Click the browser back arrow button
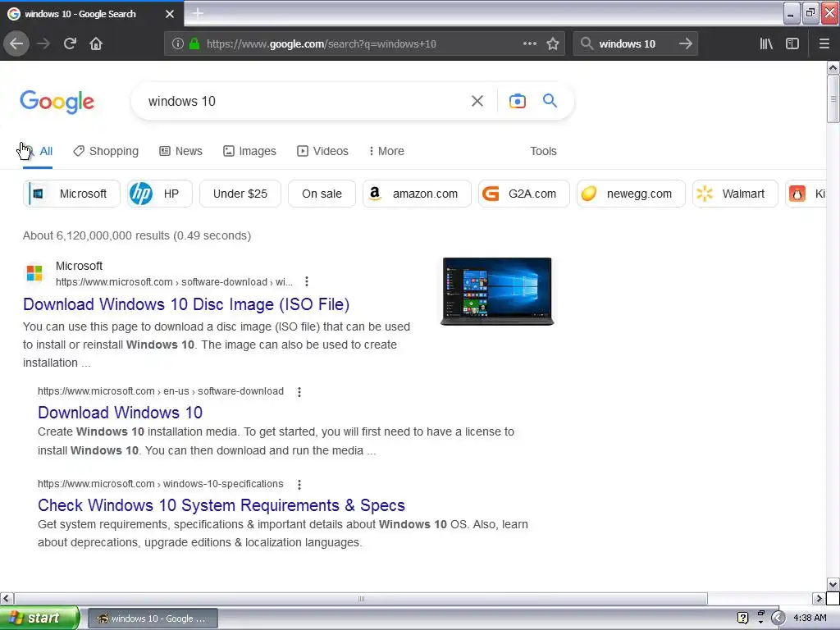 click(x=16, y=43)
